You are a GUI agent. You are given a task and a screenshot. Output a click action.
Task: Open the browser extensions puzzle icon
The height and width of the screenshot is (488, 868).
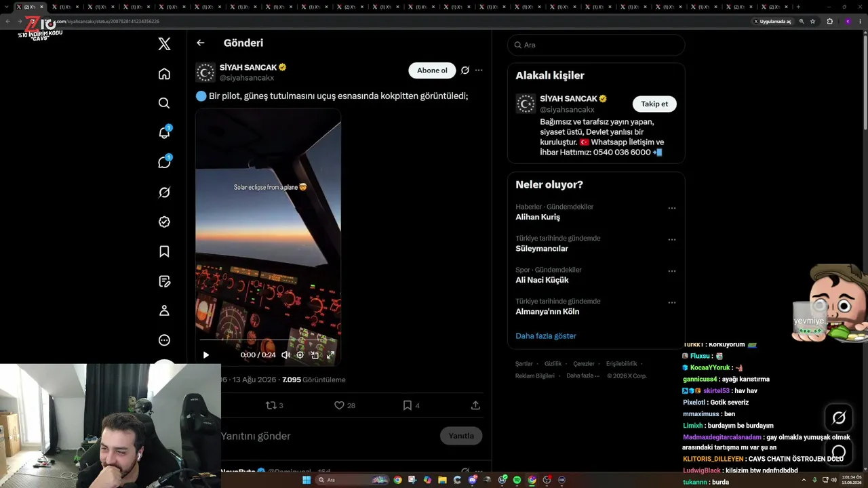(x=829, y=21)
